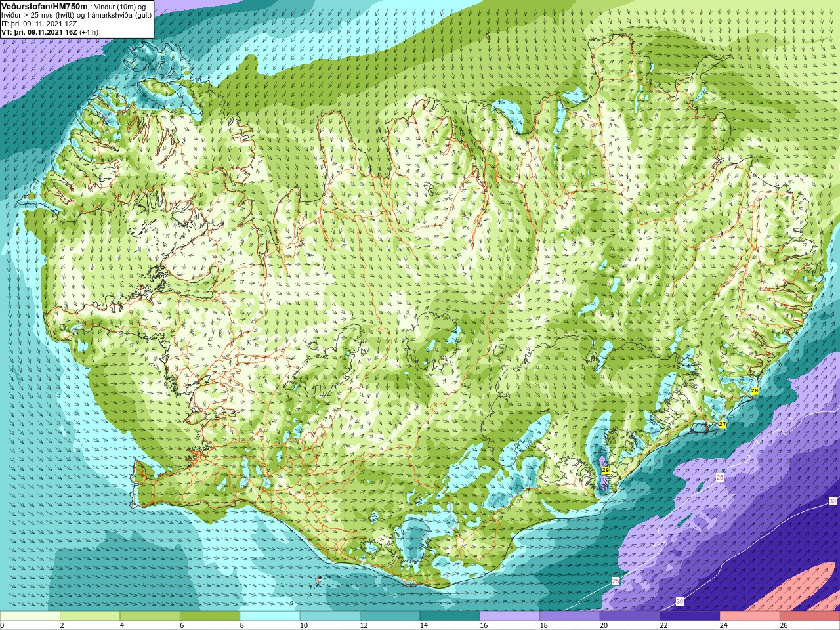
Task: Click the legend scale value 18
Action: 544,625
